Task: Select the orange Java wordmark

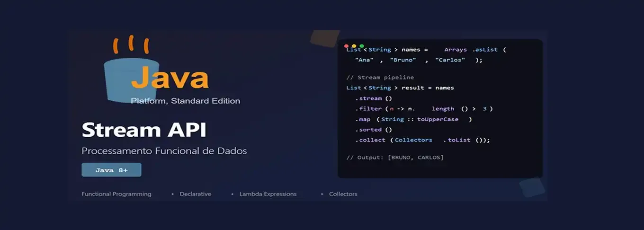Action: click(170, 78)
